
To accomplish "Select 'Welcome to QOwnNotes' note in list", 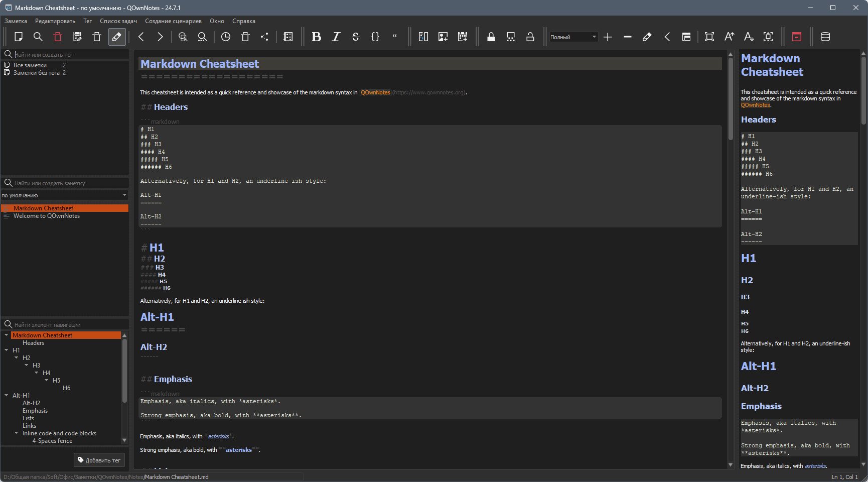I will (47, 216).
